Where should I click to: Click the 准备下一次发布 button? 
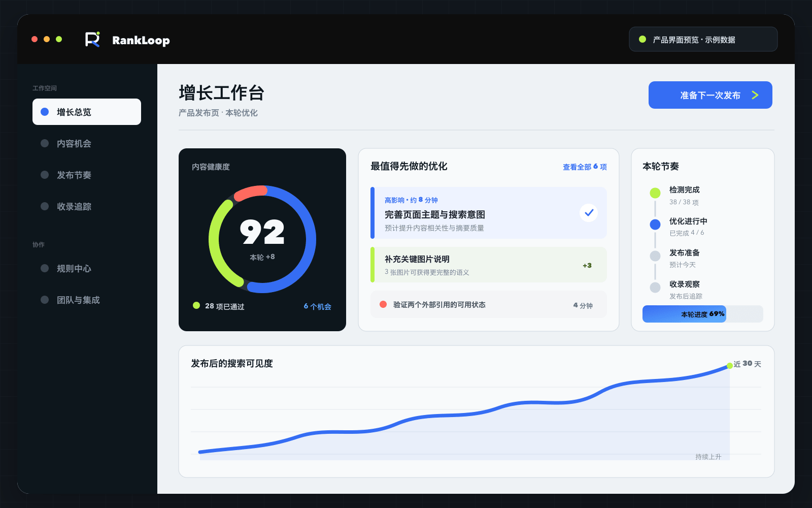pos(710,95)
